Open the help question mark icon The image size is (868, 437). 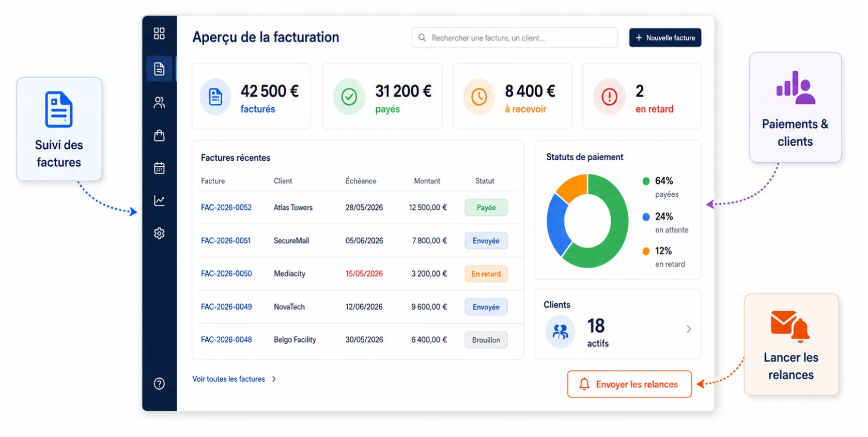pos(159,384)
